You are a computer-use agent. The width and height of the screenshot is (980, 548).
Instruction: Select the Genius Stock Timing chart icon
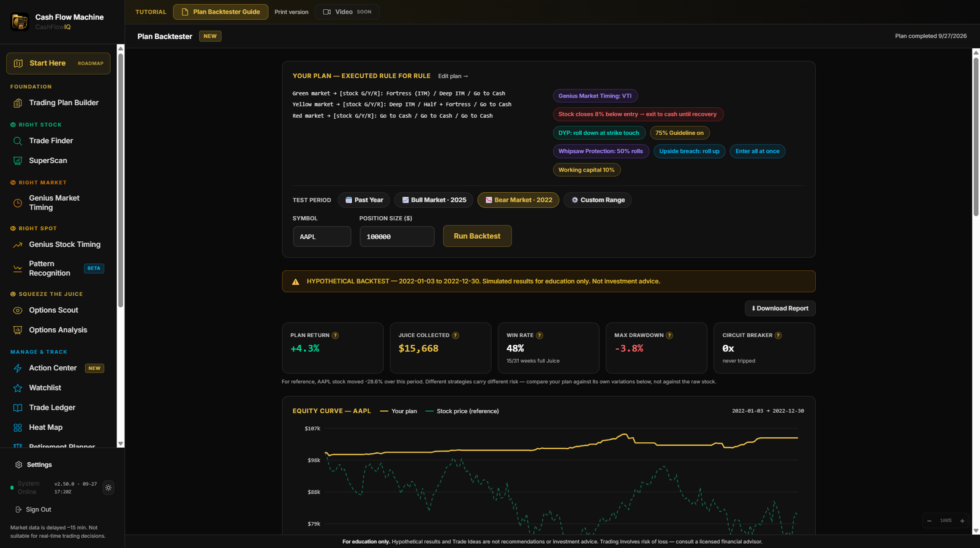coord(18,244)
